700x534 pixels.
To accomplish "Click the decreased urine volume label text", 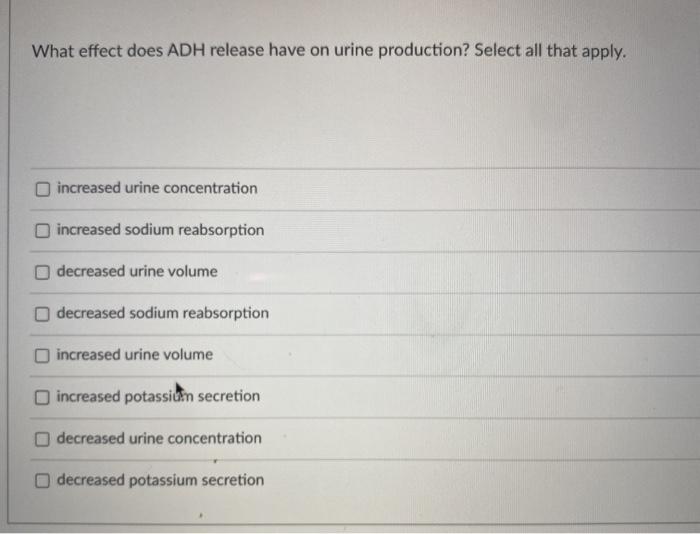I will pyautogui.click(x=137, y=271).
